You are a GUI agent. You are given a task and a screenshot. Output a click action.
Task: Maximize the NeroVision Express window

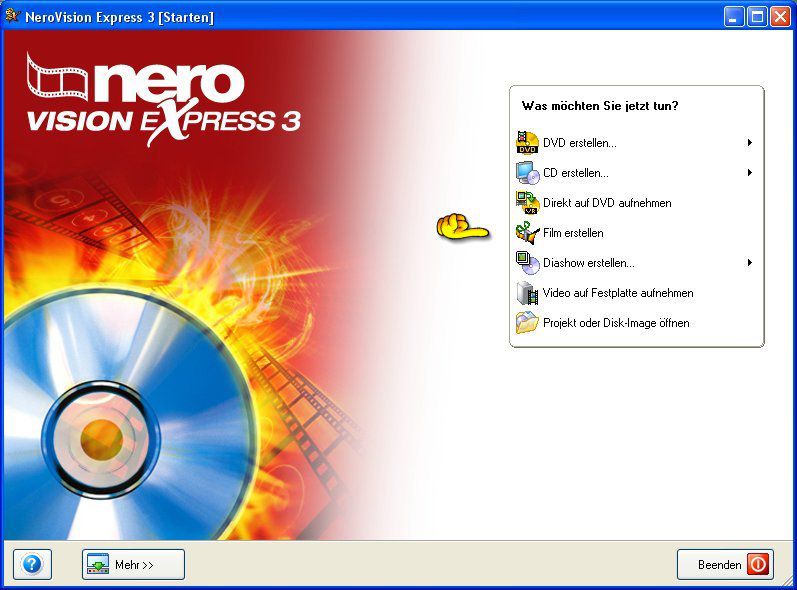(x=757, y=17)
